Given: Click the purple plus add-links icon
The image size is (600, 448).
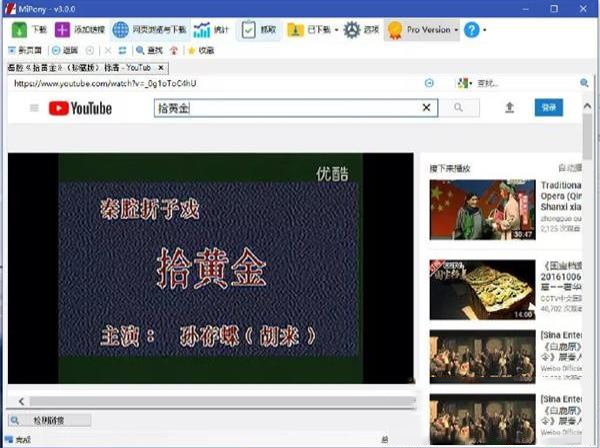Looking at the screenshot, I should (x=62, y=29).
